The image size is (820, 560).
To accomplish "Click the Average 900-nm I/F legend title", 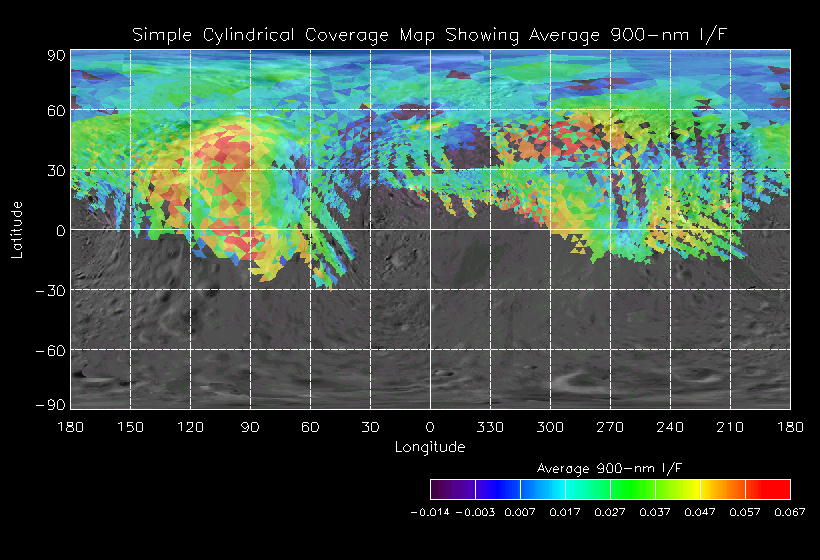I will pos(610,468).
